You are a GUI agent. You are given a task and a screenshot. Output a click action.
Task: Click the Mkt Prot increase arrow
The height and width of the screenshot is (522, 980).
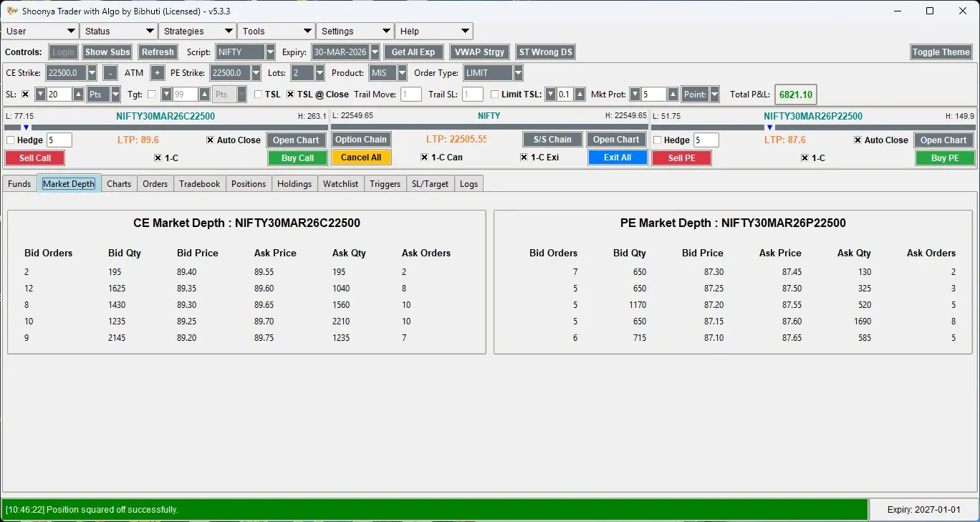coord(673,95)
